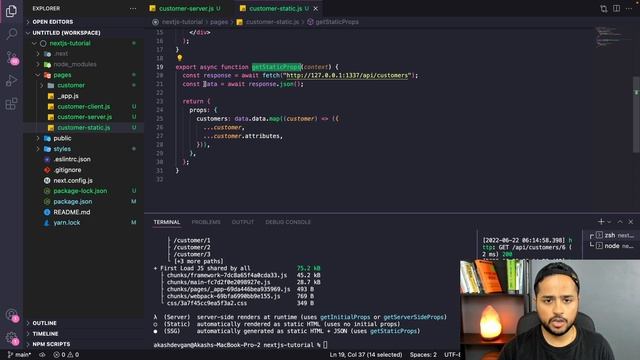Open the Manage gear icon
Image resolution: width=640 pixels, height=360 pixels.
11,338
